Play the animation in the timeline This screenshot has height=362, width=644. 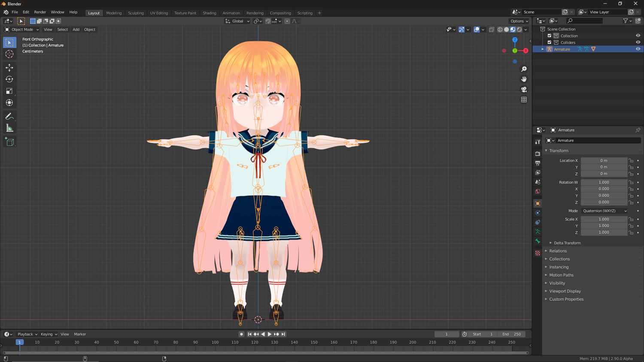(270, 334)
